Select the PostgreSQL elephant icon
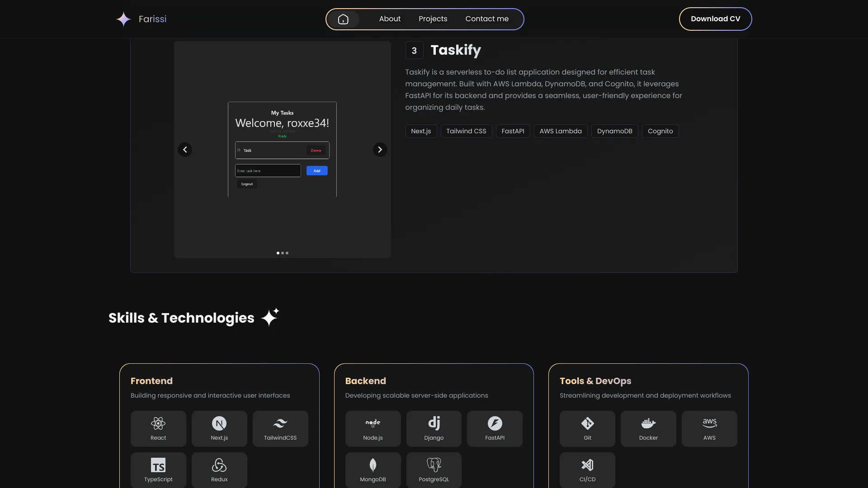The height and width of the screenshot is (488, 868). [x=434, y=465]
